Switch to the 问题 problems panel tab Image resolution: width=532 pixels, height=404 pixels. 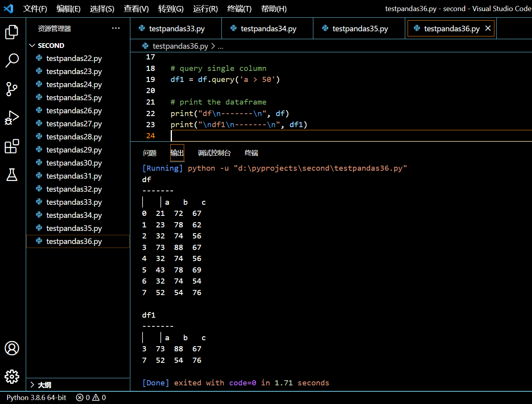tap(150, 153)
